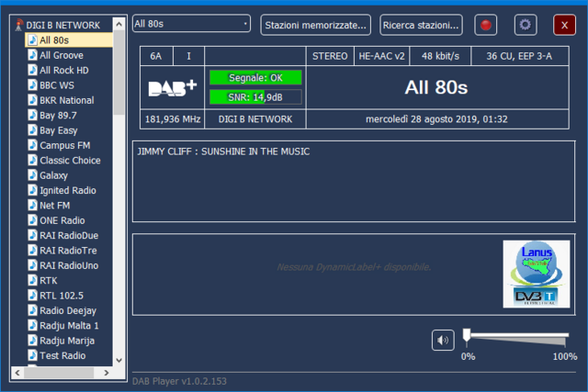The width and height of the screenshot is (588, 392).
Task: Open Stazioni memorizzate dialog
Action: point(315,25)
